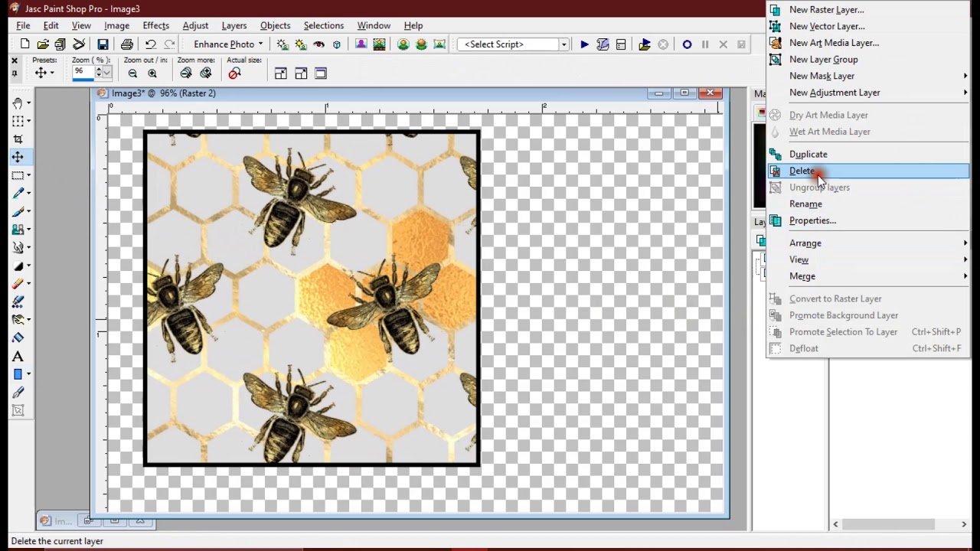This screenshot has height=551, width=980.
Task: Click the Start Script Recording icon
Action: tap(687, 44)
